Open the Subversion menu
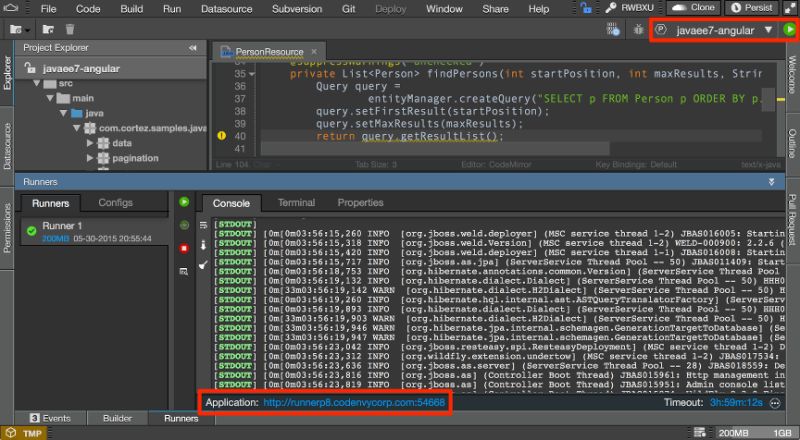 click(297, 9)
